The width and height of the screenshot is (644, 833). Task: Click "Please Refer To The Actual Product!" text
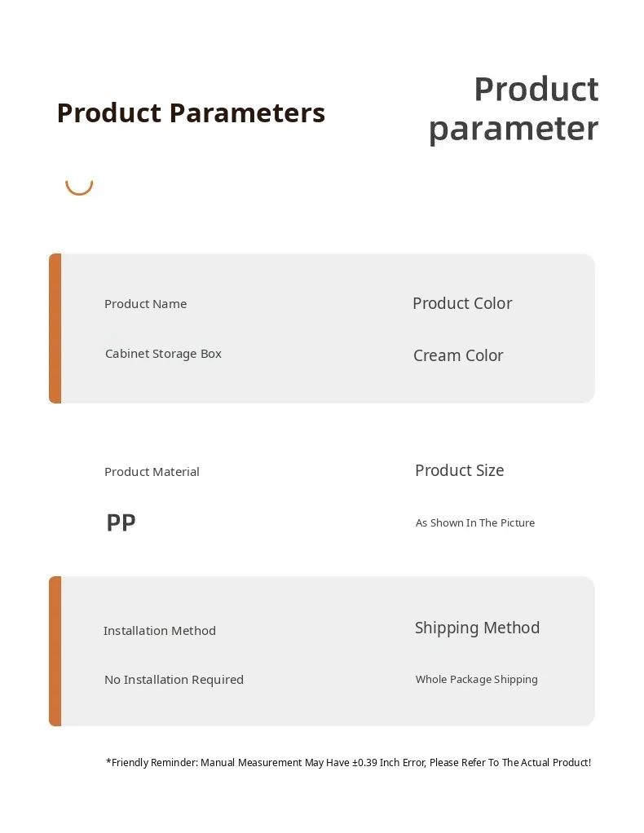coord(510,763)
